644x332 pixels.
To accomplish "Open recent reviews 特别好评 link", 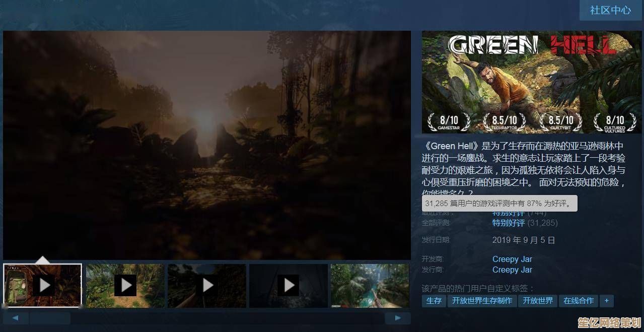I will 508,214.
